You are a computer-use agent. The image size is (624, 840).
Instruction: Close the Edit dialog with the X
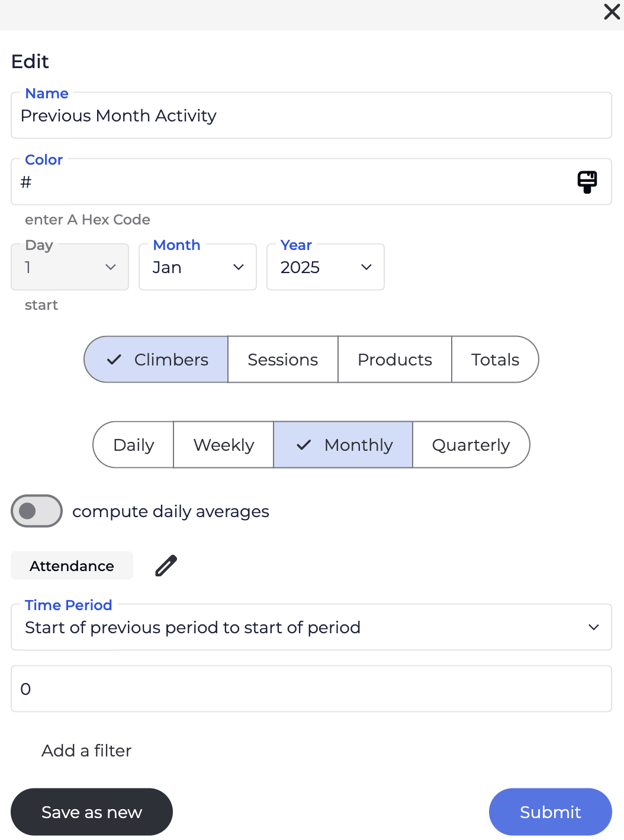tap(612, 12)
